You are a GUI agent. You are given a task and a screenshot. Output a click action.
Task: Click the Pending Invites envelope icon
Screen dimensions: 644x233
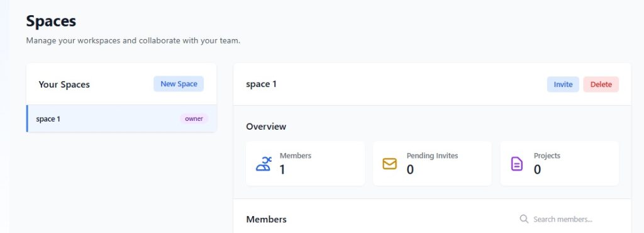[x=389, y=164]
